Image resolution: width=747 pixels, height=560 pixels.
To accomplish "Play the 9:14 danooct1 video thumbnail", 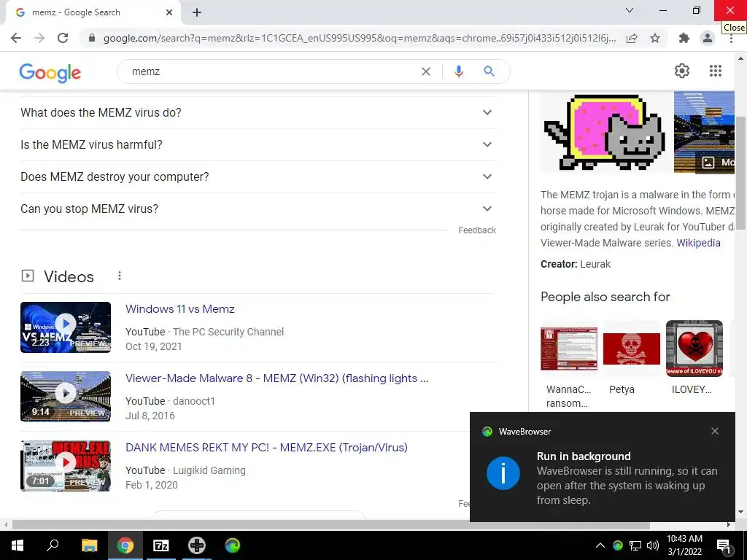I will pos(66,397).
